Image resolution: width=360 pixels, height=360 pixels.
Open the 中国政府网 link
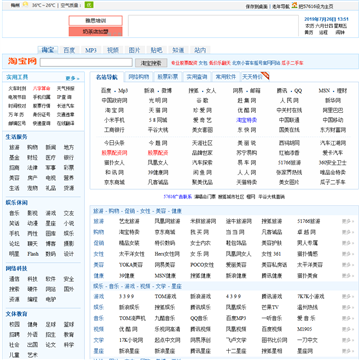(115, 100)
